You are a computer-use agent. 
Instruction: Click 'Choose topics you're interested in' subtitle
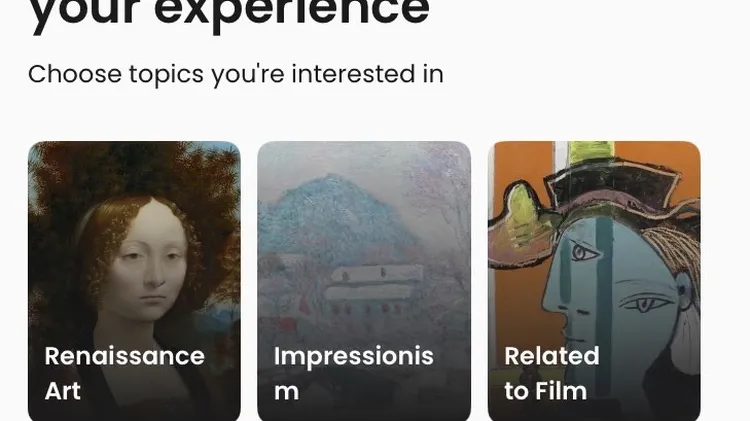pos(236,74)
